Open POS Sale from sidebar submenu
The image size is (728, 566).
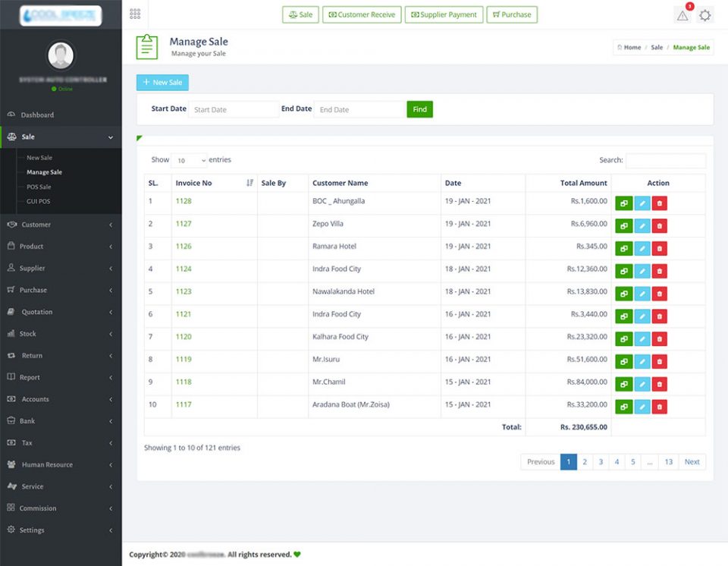pos(39,187)
